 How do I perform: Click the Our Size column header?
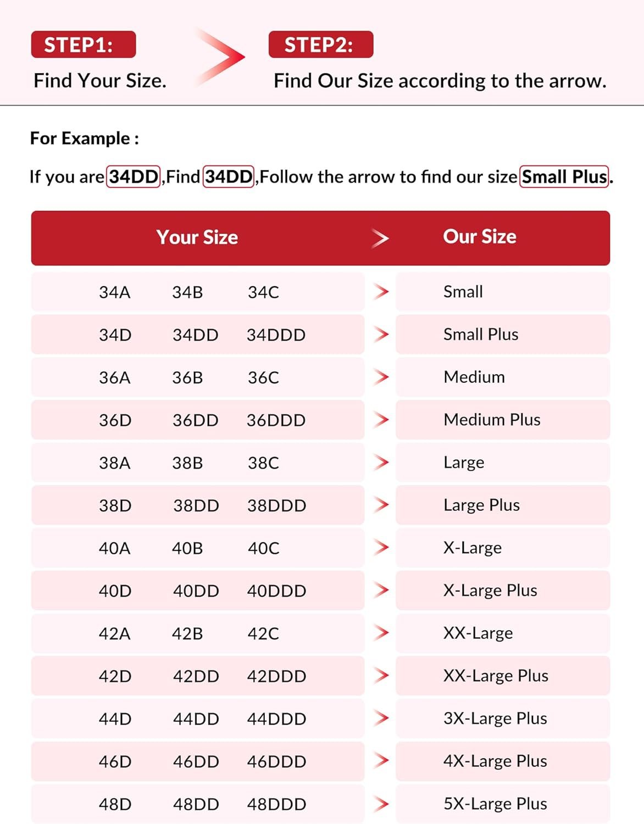click(x=480, y=237)
